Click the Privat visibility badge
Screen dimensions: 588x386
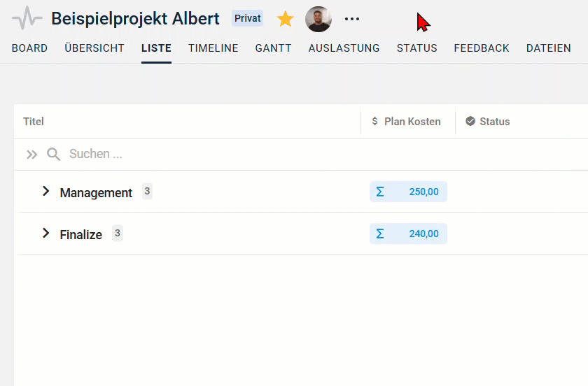pos(248,18)
